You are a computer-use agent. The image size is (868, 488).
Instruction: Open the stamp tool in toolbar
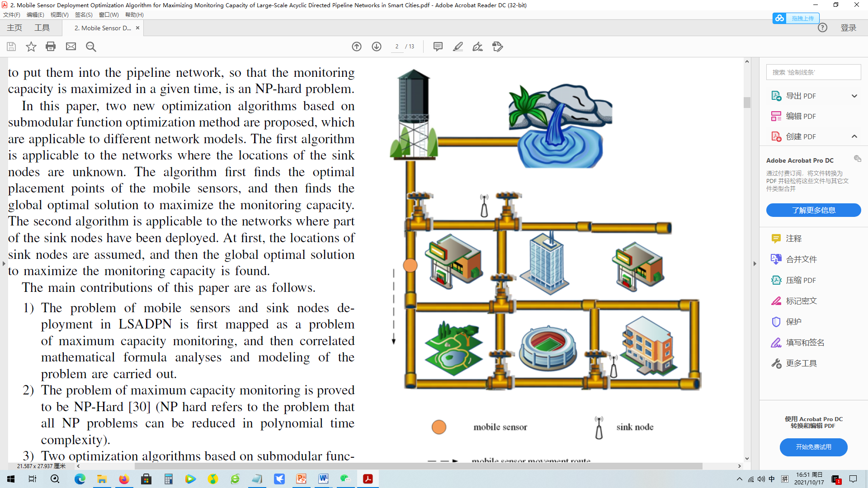point(498,47)
